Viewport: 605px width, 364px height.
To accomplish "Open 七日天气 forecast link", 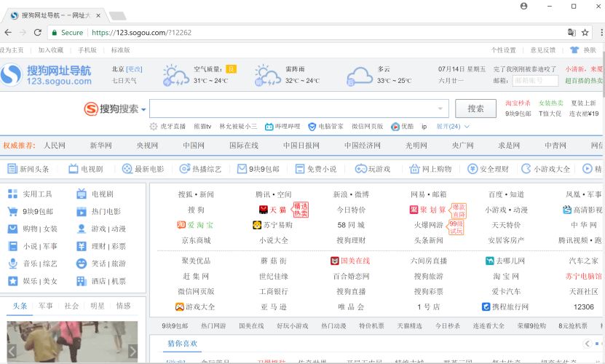I will click(x=124, y=81).
